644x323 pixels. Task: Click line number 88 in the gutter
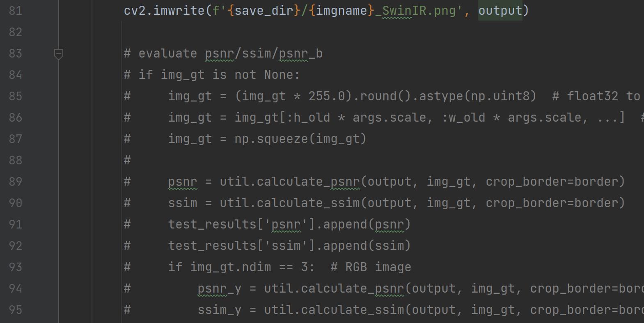coord(16,160)
